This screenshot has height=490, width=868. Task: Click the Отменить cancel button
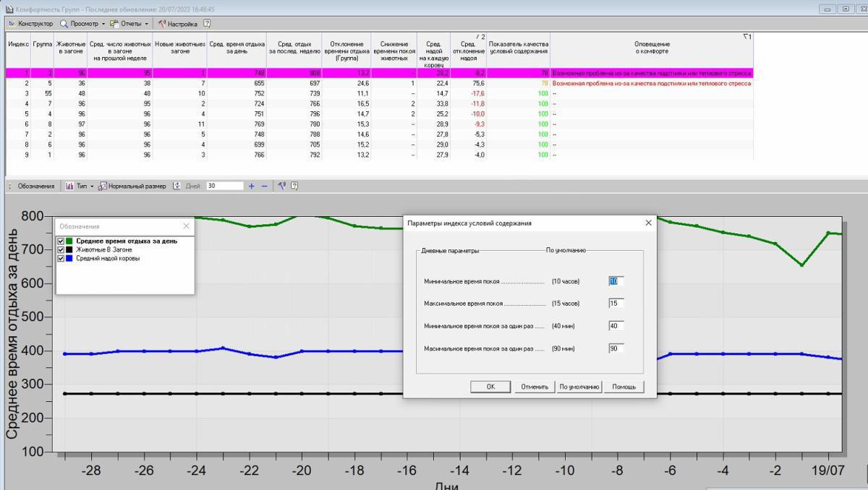pos(535,387)
